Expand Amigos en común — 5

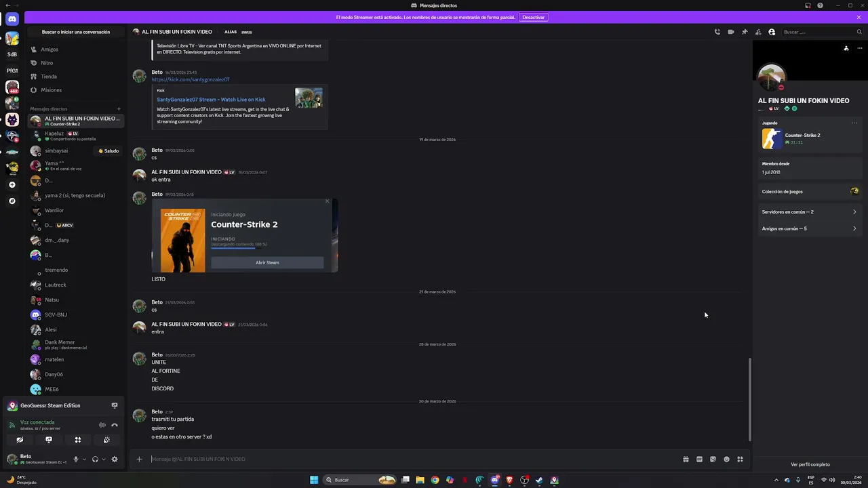point(810,228)
